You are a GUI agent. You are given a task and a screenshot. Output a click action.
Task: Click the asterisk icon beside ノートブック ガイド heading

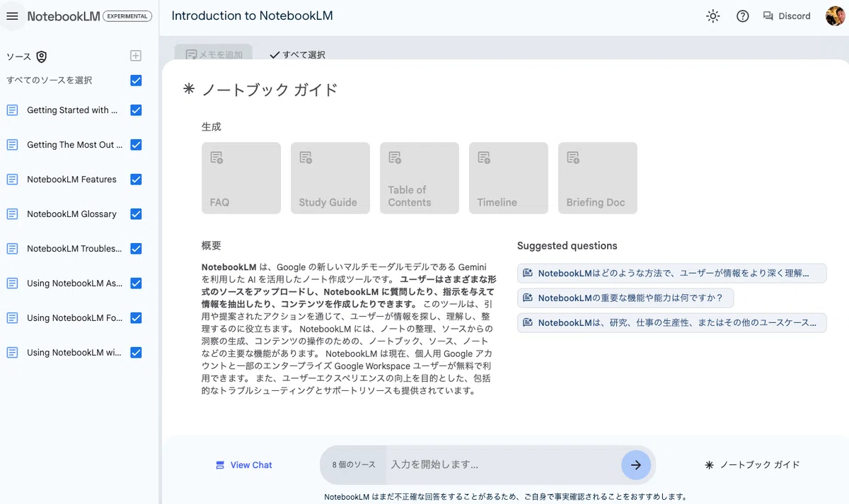tap(188, 89)
